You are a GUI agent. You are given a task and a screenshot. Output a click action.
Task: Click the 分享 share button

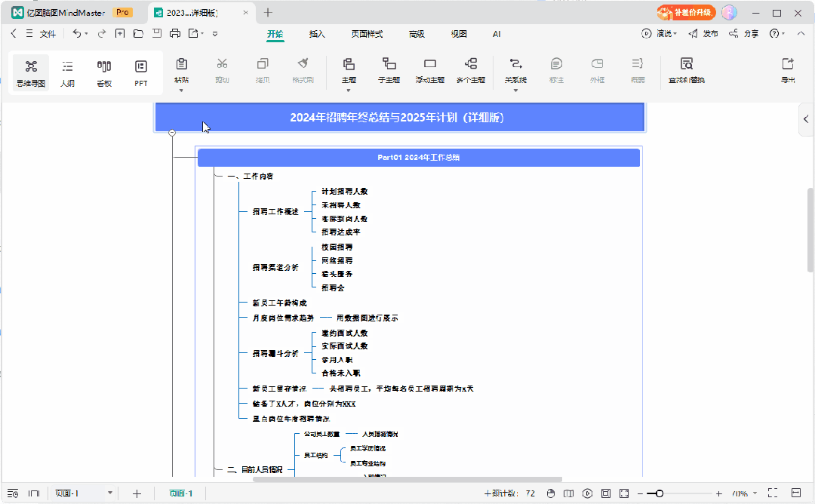click(744, 34)
